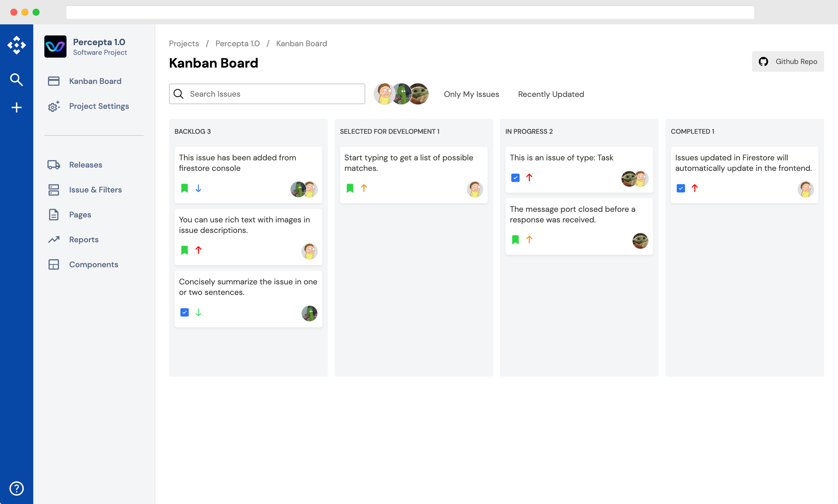Go to the Pages sidebar item

click(x=80, y=215)
